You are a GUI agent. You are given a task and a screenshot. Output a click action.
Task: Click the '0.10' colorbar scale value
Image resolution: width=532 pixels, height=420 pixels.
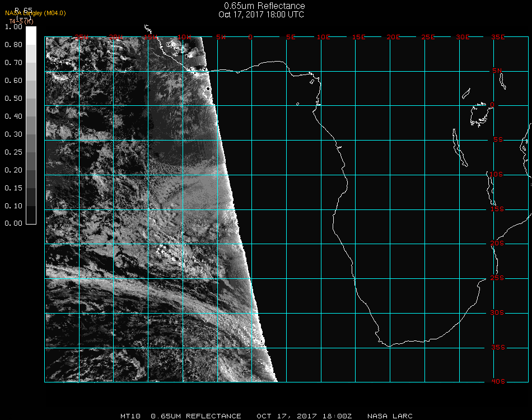(13, 206)
